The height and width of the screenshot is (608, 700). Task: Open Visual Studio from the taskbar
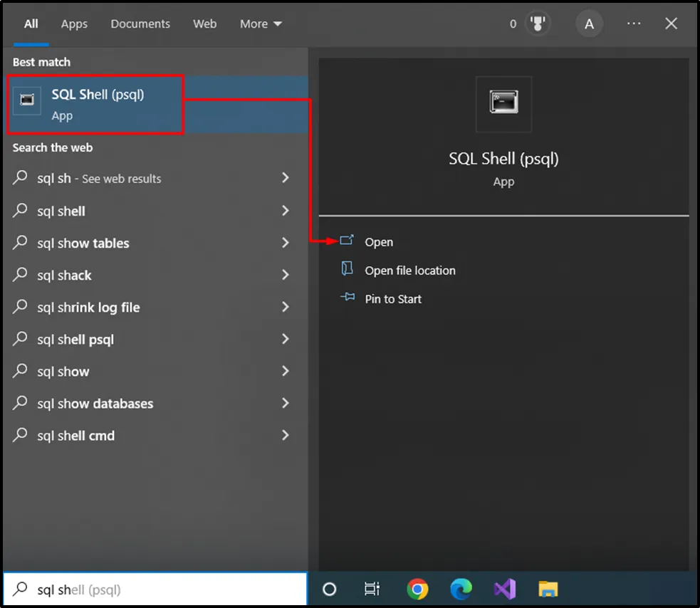(x=504, y=589)
